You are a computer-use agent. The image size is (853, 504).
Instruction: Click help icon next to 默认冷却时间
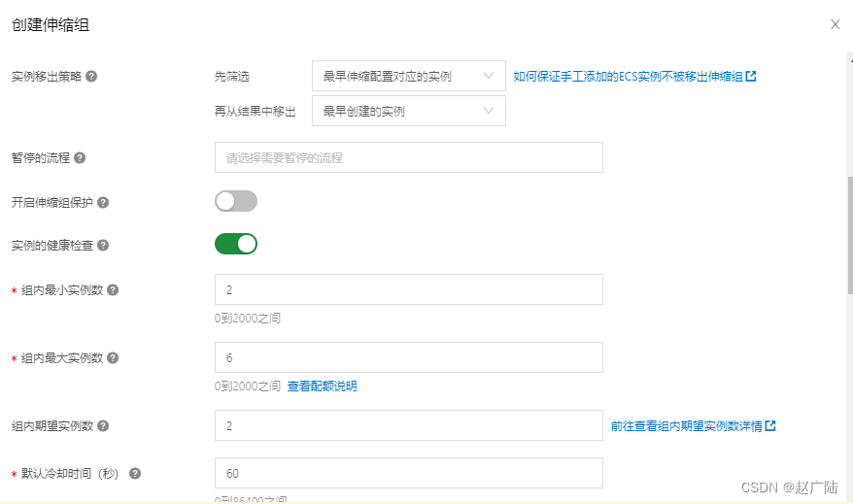point(135,474)
